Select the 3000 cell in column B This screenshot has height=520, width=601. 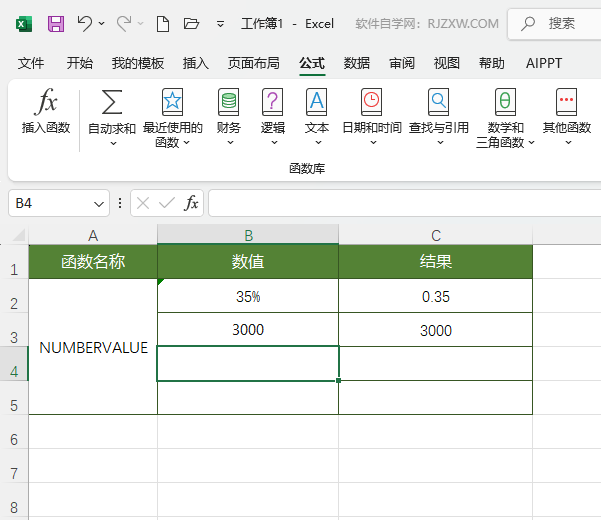click(x=248, y=330)
